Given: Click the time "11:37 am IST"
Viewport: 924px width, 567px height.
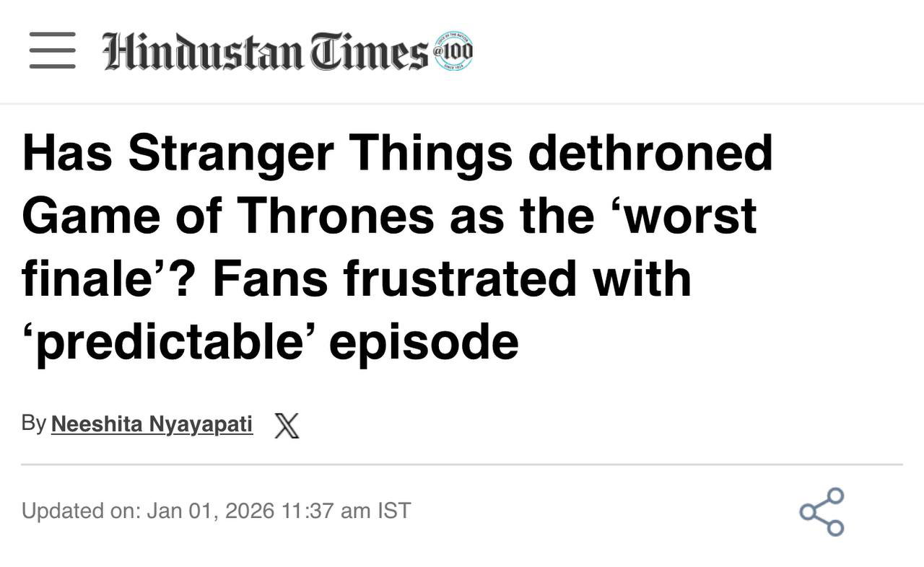Looking at the screenshot, I should pos(346,511).
